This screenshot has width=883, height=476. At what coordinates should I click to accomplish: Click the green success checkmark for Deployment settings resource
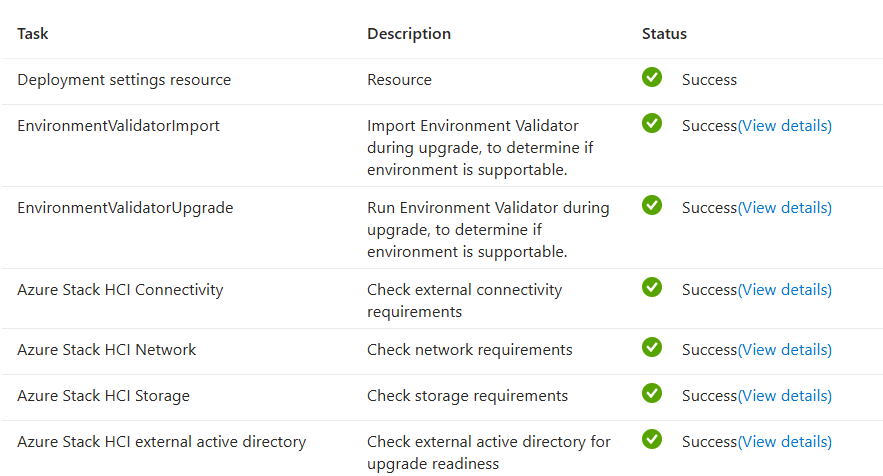652,77
